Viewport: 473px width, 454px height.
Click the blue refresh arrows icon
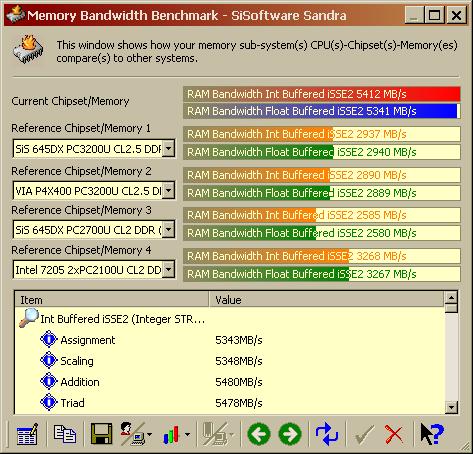pos(327,434)
